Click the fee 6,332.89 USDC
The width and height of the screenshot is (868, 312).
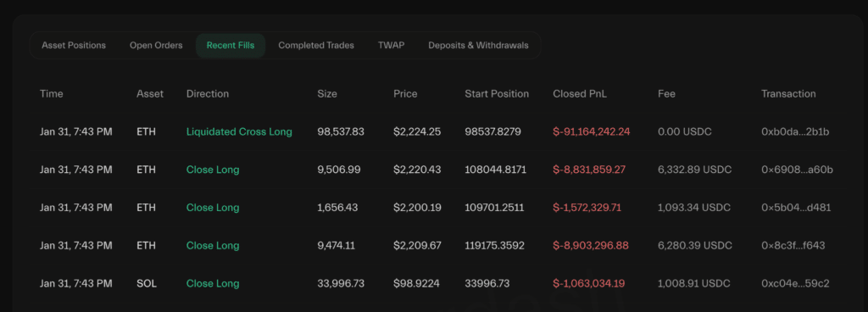695,170
